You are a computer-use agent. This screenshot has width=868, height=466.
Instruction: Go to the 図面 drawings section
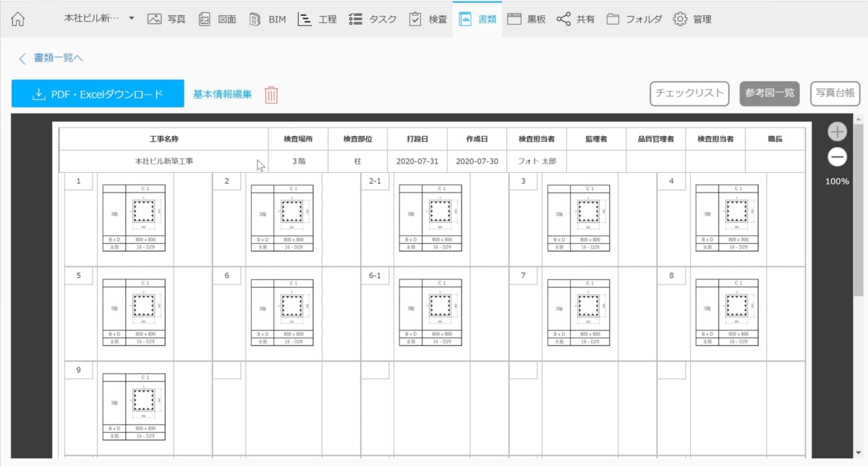point(217,20)
